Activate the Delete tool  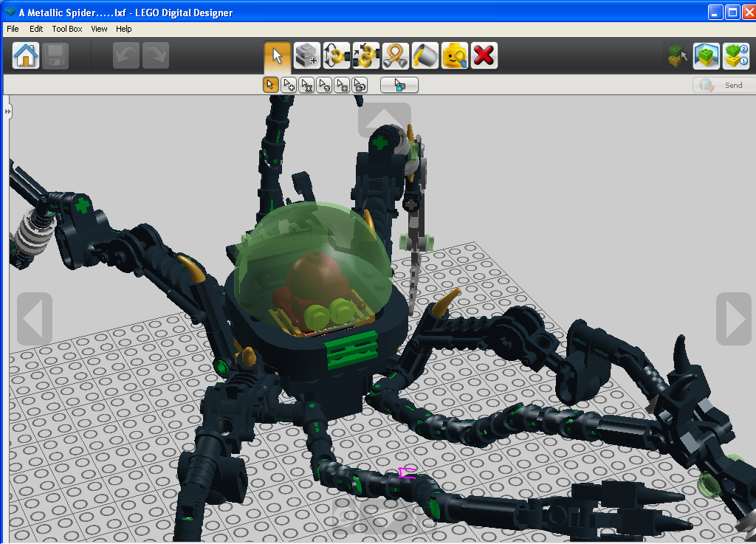(x=484, y=55)
